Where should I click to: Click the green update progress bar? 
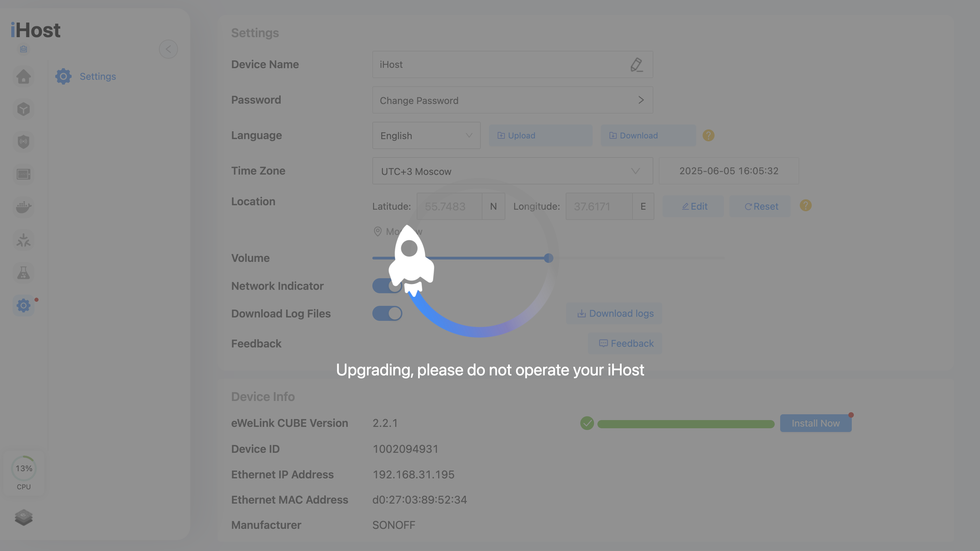click(x=686, y=424)
